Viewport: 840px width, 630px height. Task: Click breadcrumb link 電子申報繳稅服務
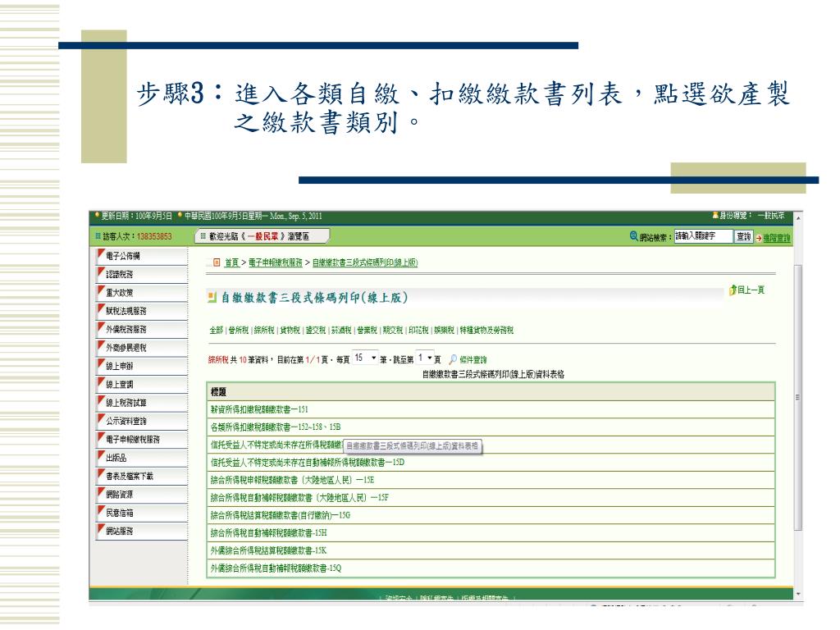[276, 262]
